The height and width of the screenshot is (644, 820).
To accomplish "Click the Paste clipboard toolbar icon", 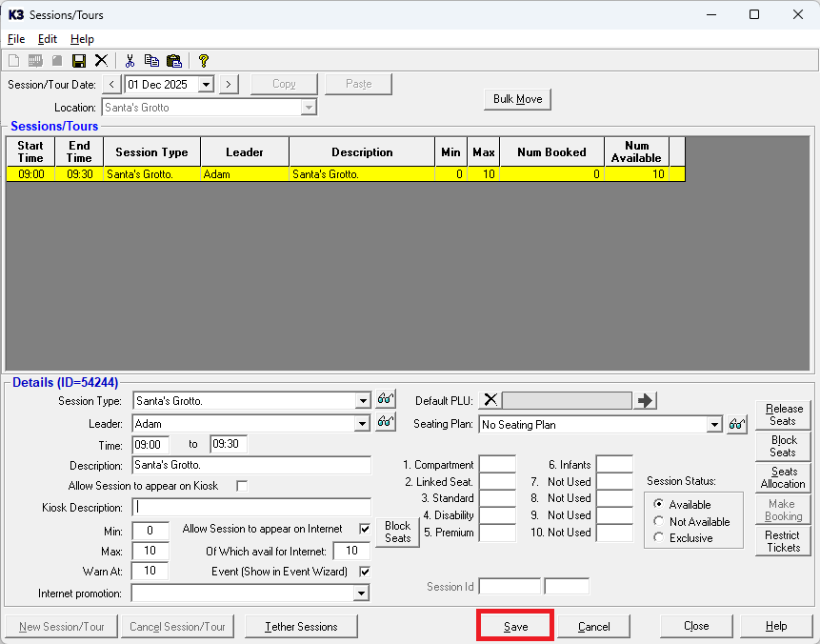I will tap(173, 60).
